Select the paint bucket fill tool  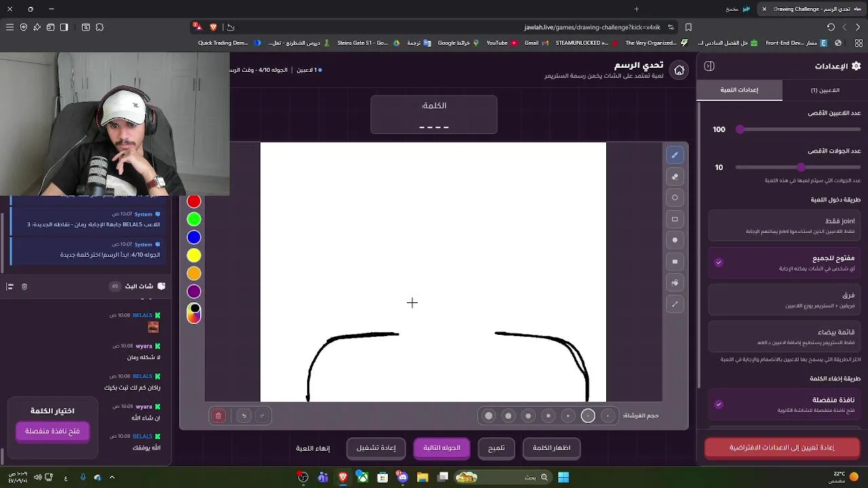coord(675,283)
